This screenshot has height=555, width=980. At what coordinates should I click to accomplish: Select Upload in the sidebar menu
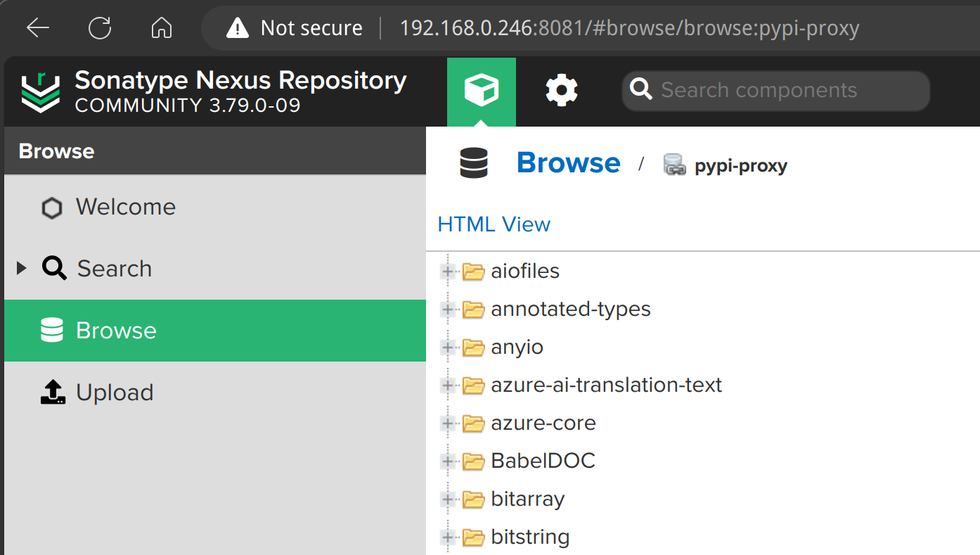coord(215,393)
